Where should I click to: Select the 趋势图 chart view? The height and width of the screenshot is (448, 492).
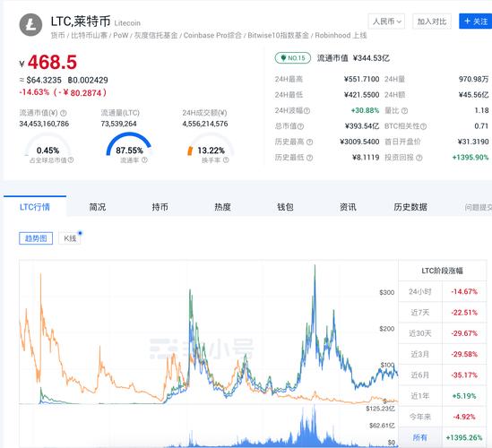(x=36, y=238)
